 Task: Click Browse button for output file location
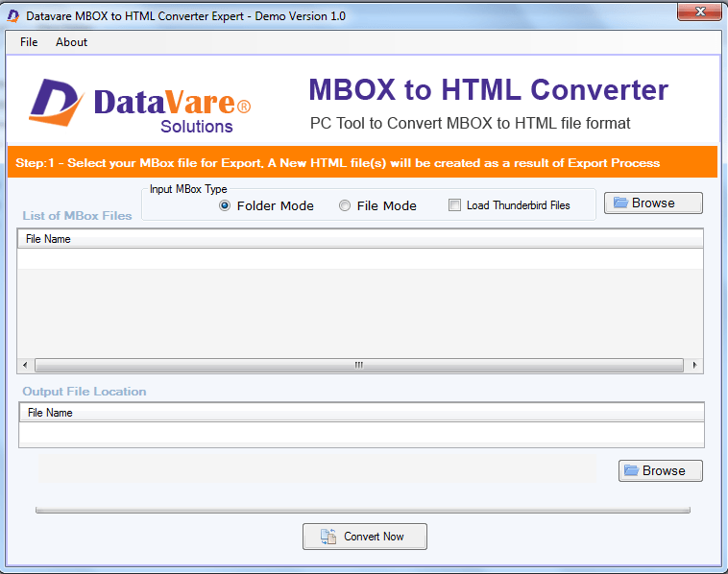(660, 470)
